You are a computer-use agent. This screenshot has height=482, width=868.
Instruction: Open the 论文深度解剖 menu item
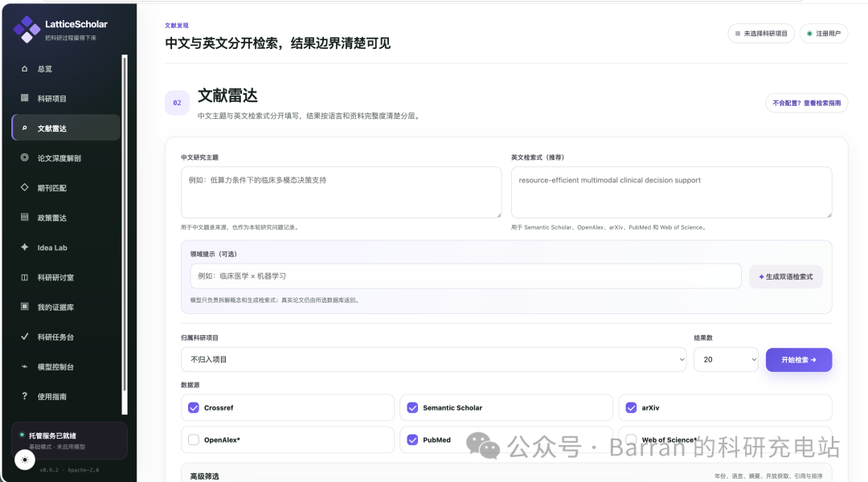coord(66,158)
